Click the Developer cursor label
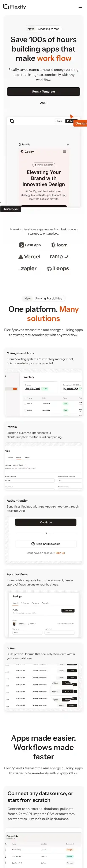 click(11, 209)
